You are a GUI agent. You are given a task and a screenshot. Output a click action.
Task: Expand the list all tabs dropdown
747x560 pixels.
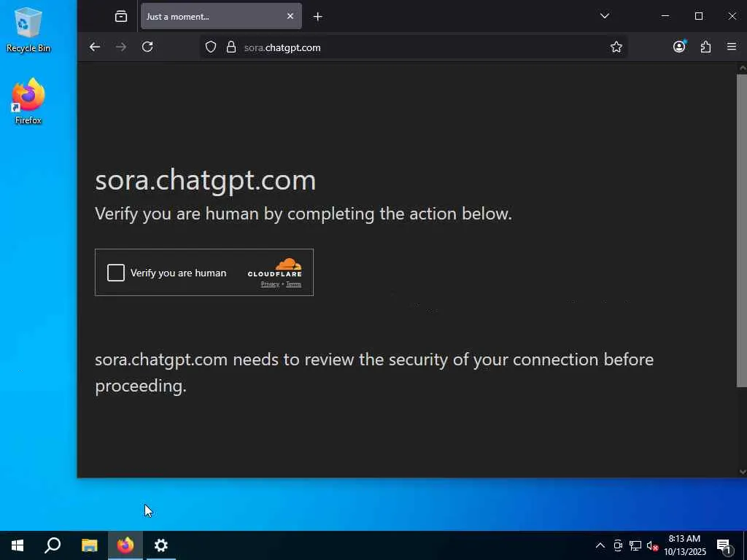tap(605, 16)
